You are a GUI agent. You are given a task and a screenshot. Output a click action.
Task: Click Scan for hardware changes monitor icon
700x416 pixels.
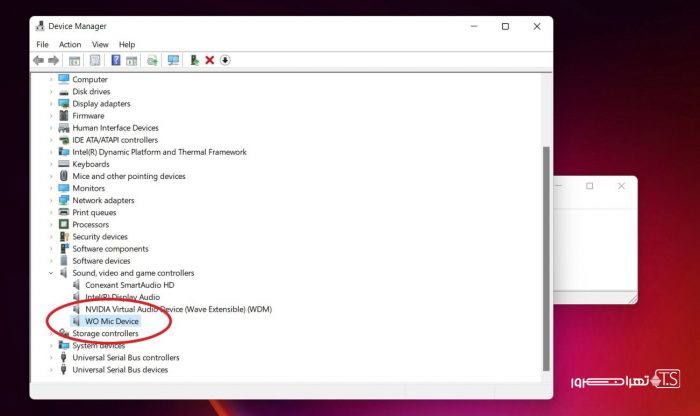[x=173, y=60]
